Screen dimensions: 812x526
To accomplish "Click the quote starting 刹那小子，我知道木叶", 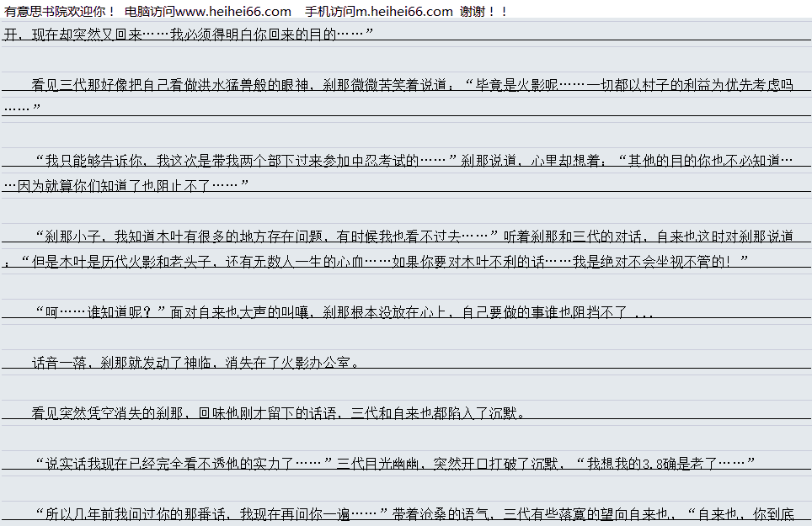I will coord(261,236).
